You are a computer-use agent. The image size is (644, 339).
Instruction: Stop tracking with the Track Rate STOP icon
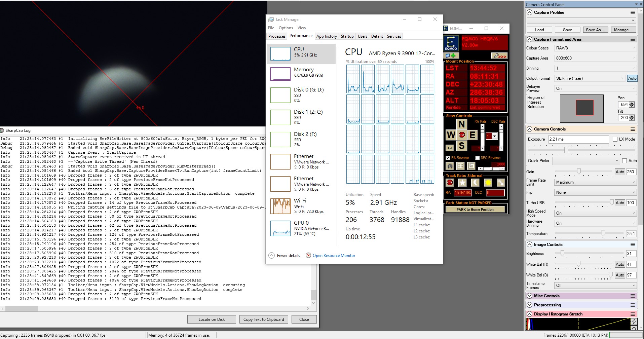[450, 183]
